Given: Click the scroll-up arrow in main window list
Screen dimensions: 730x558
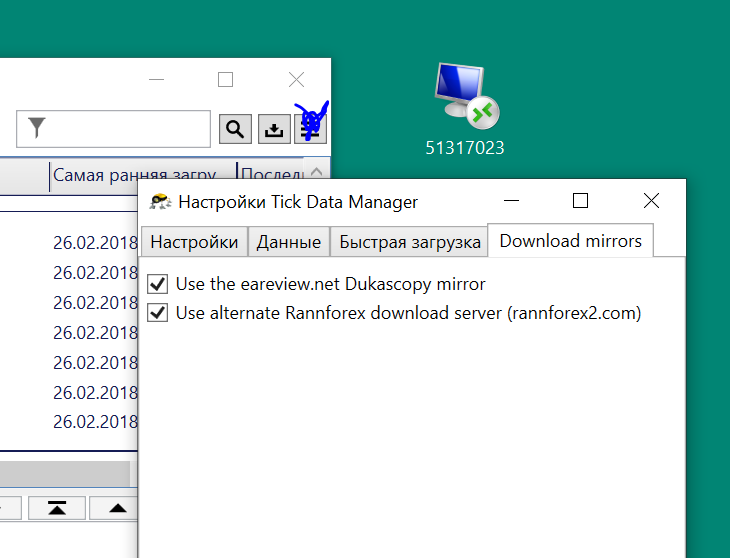Looking at the screenshot, I should [x=317, y=170].
